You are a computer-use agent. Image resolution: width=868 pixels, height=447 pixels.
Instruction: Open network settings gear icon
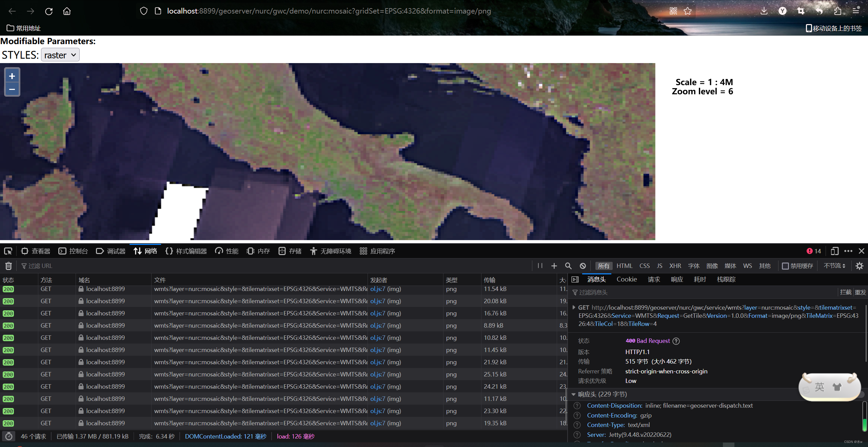pos(859,266)
